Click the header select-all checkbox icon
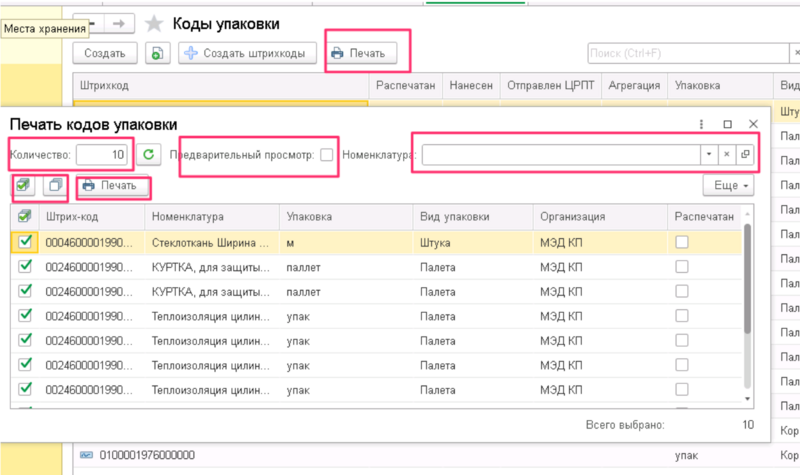 point(24,217)
